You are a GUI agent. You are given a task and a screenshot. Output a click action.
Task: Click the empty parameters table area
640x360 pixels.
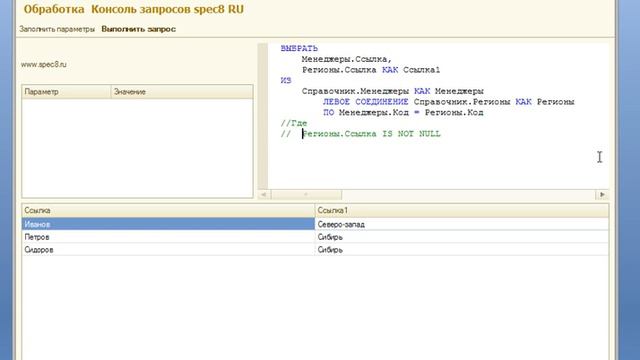click(138, 148)
